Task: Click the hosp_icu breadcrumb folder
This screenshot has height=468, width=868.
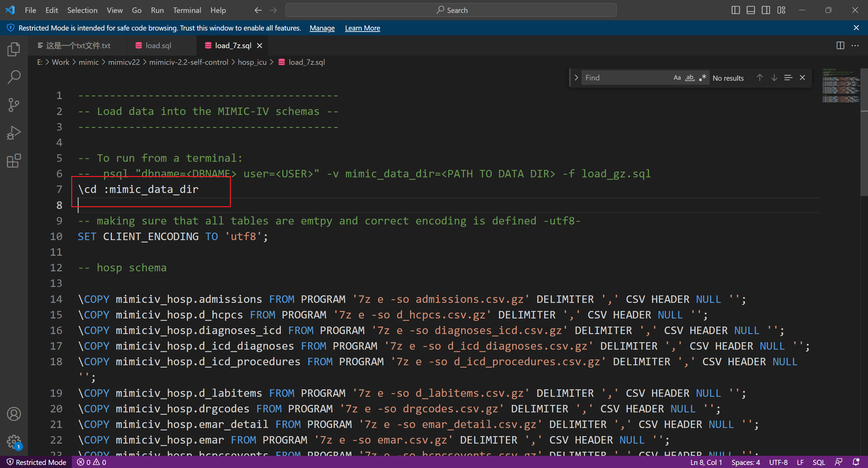Action: click(x=252, y=62)
